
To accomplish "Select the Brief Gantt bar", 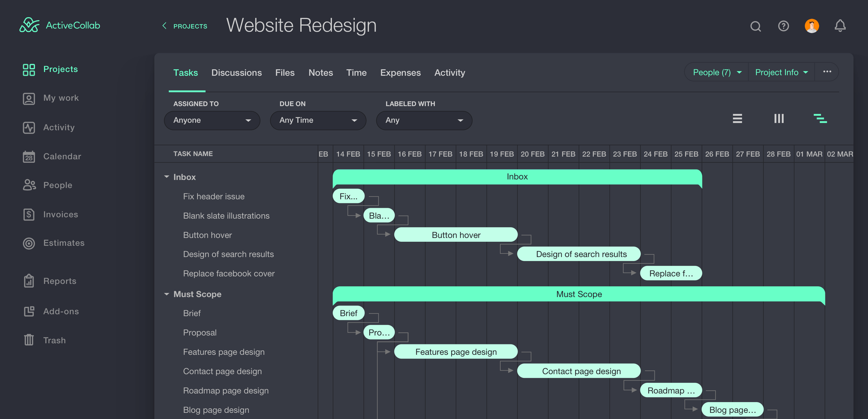I will pyautogui.click(x=348, y=313).
